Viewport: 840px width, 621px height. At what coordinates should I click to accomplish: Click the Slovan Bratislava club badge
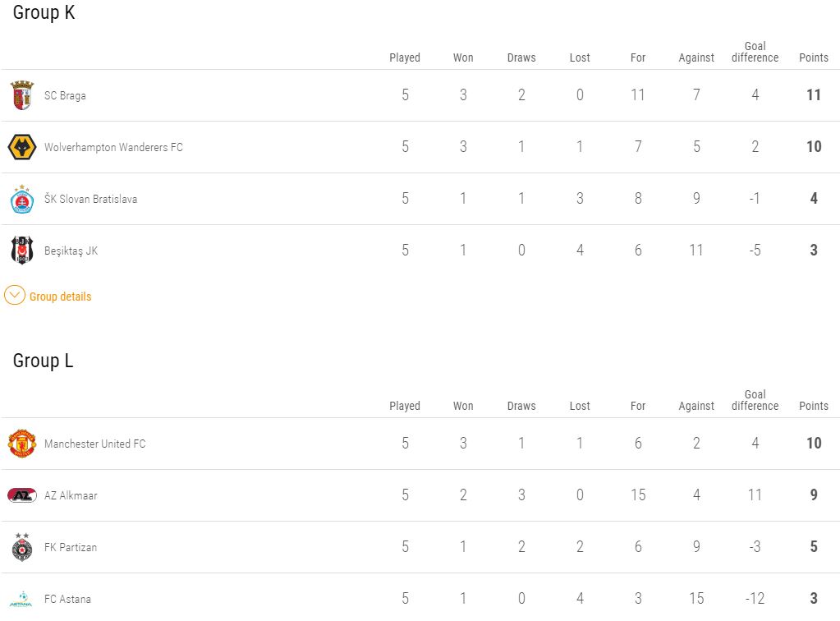[22, 200]
